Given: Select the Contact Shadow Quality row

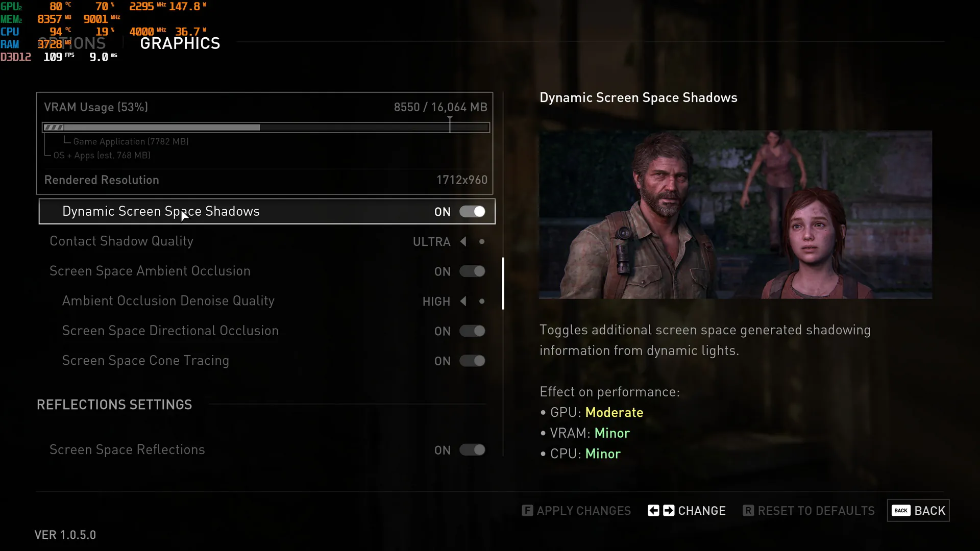Looking at the screenshot, I should [267, 241].
